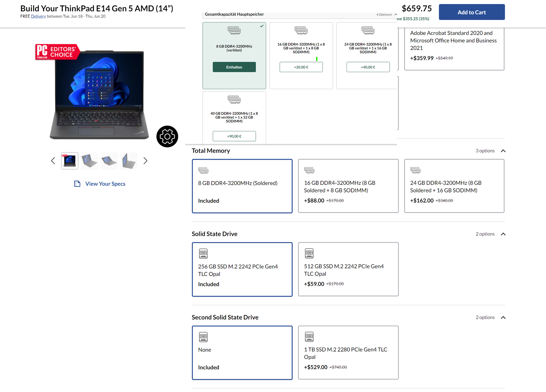Click the Add to Cart button
Image resolution: width=546 pixels, height=392 pixels.
(x=472, y=12)
